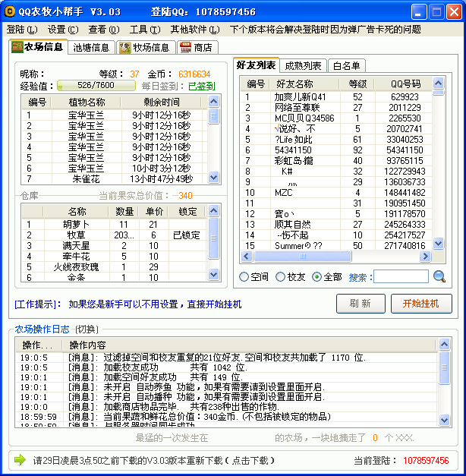Switch to the 农场信息 tab

[38, 47]
